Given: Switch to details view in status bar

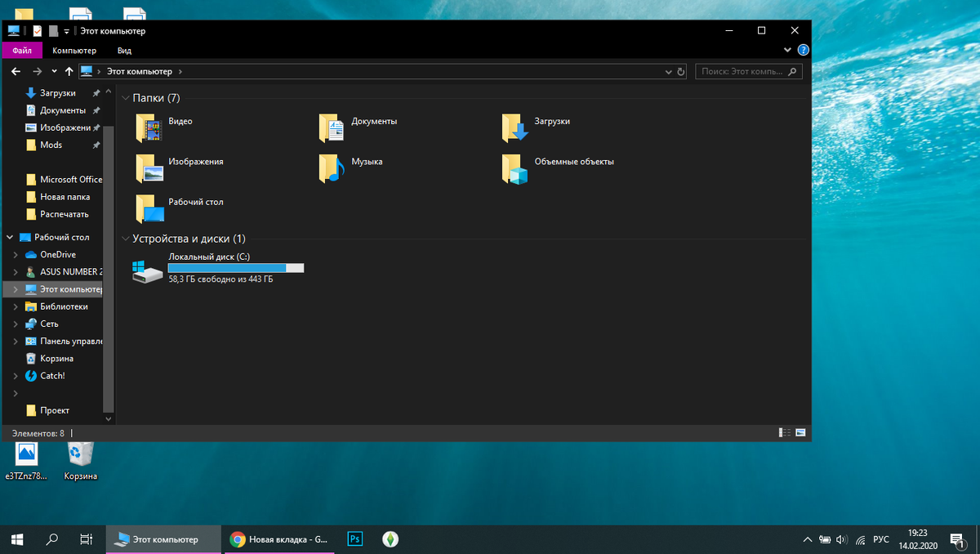Looking at the screenshot, I should (x=785, y=432).
